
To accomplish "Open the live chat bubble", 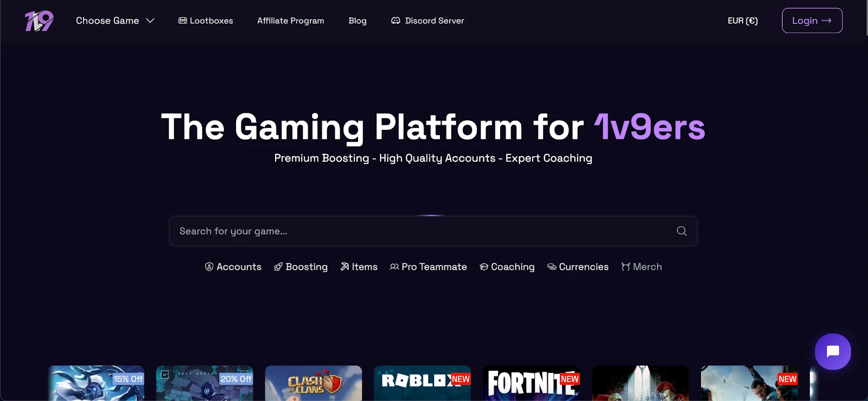I will [x=833, y=352].
